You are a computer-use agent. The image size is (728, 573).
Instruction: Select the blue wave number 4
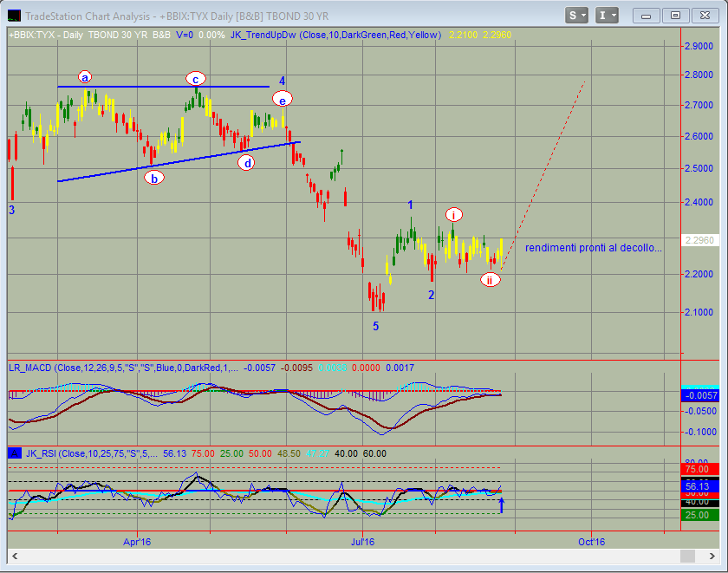(x=282, y=81)
